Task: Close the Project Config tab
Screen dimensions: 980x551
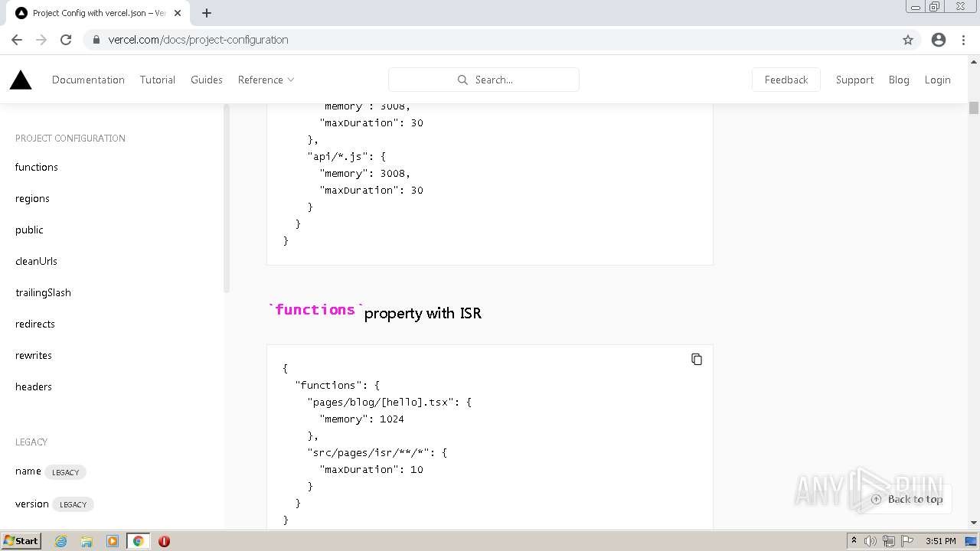Action: pos(178,13)
